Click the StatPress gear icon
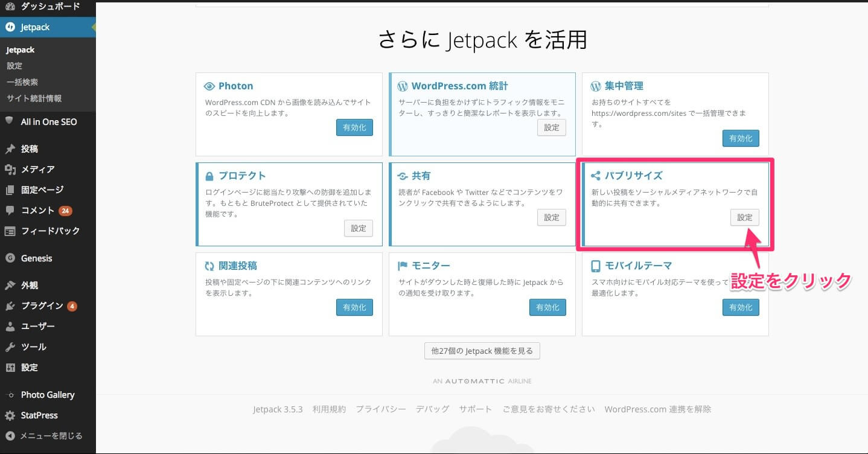The image size is (868, 454). pos(10,415)
